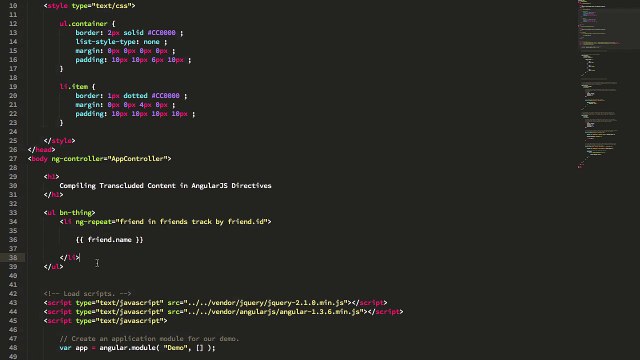
Task: Click the 'none' value
Action: coord(151,42)
